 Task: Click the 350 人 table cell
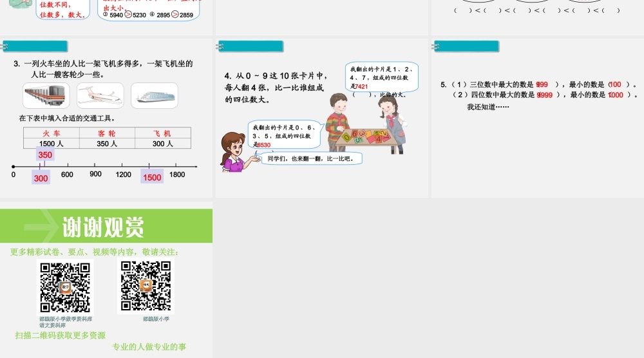point(107,144)
